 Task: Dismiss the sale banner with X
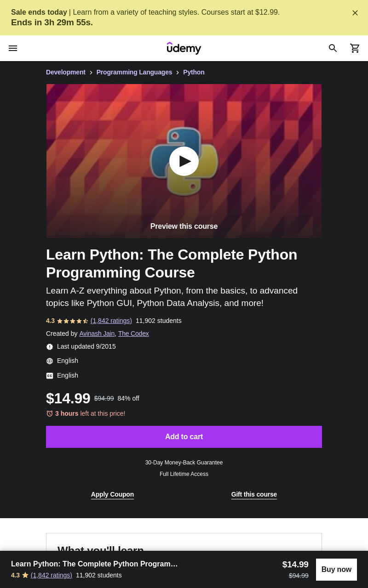coord(355,13)
